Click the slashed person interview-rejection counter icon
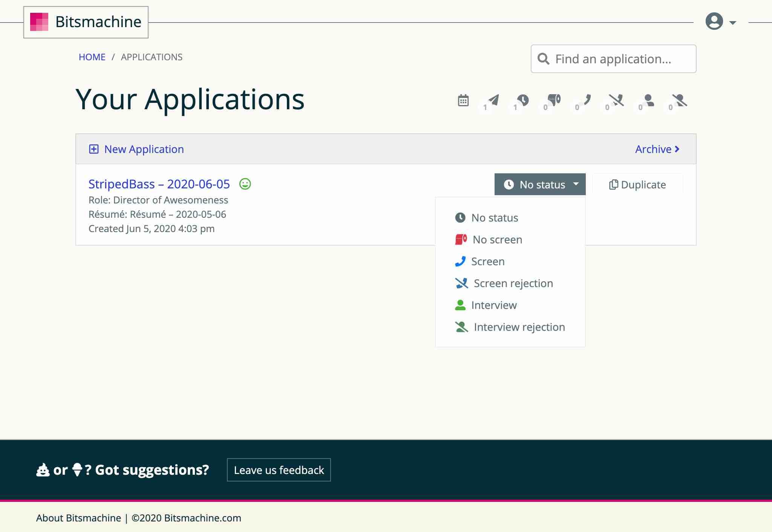The height and width of the screenshot is (532, 772). click(x=680, y=100)
